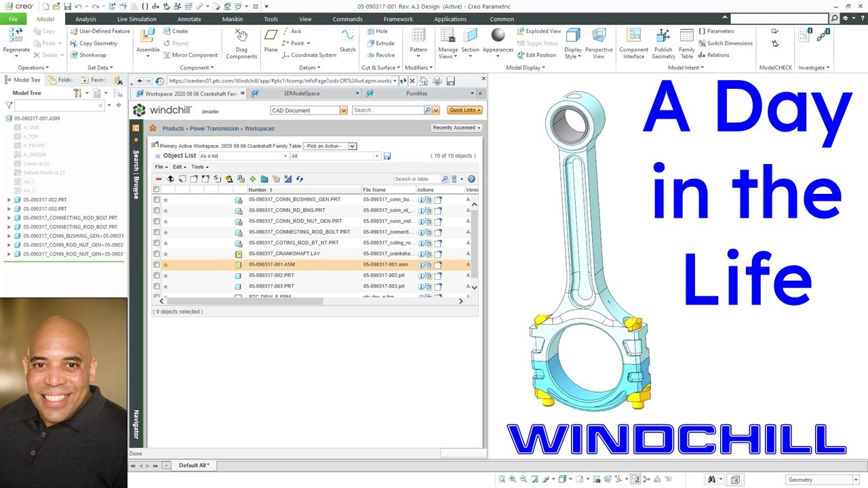This screenshot has width=868, height=488.
Task: Click the binoculars Find icon in status bar
Action: click(711, 479)
